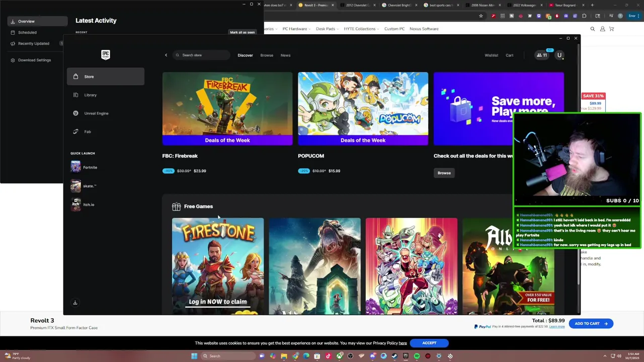Open Unreal Engine from the sidebar
The height and width of the screenshot is (362, 644).
coord(106,113)
